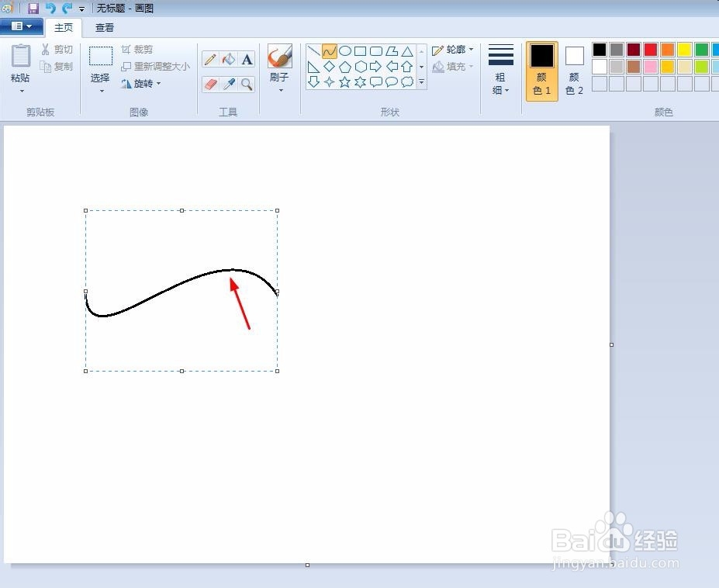Select the Four-point star shape
Viewport: 719px width, 588px height.
point(329,81)
